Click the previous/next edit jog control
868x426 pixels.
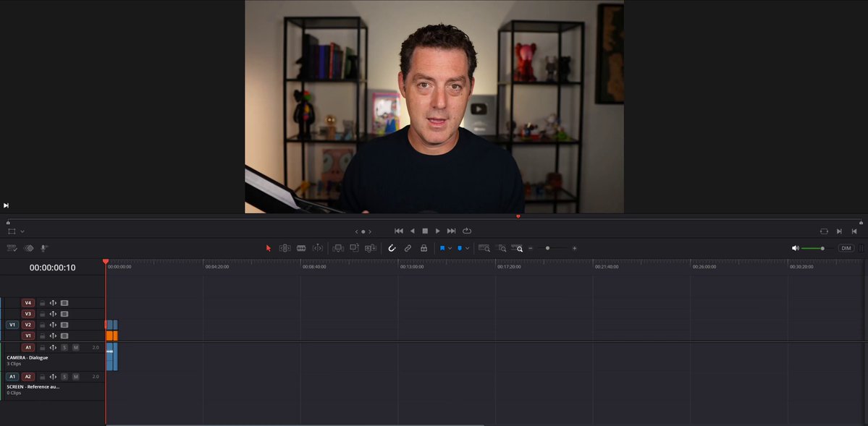(x=363, y=232)
